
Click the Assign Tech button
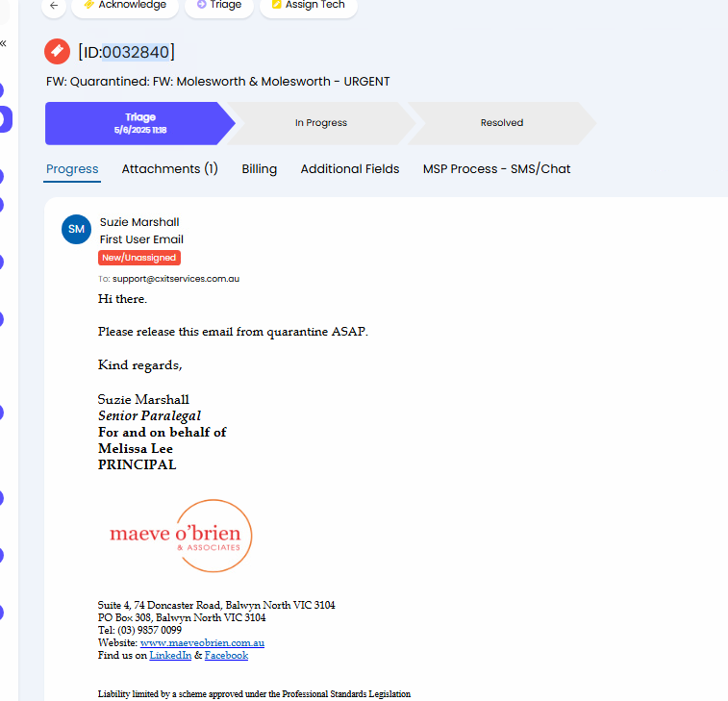(x=309, y=6)
